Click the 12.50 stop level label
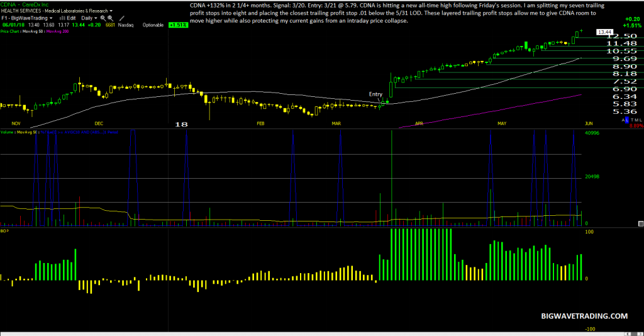 point(621,36)
